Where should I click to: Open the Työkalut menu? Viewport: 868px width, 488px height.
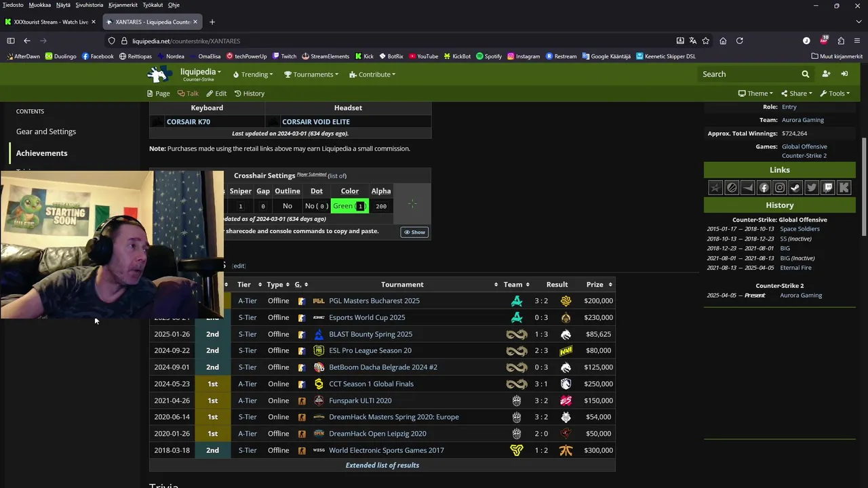152,5
